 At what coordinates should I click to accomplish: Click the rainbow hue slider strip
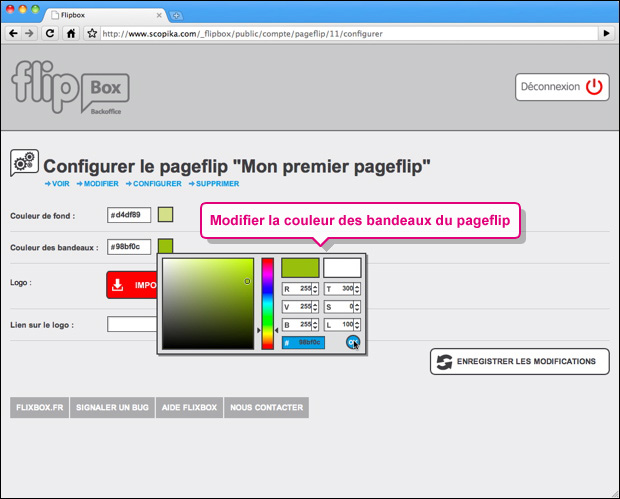[x=267, y=303]
